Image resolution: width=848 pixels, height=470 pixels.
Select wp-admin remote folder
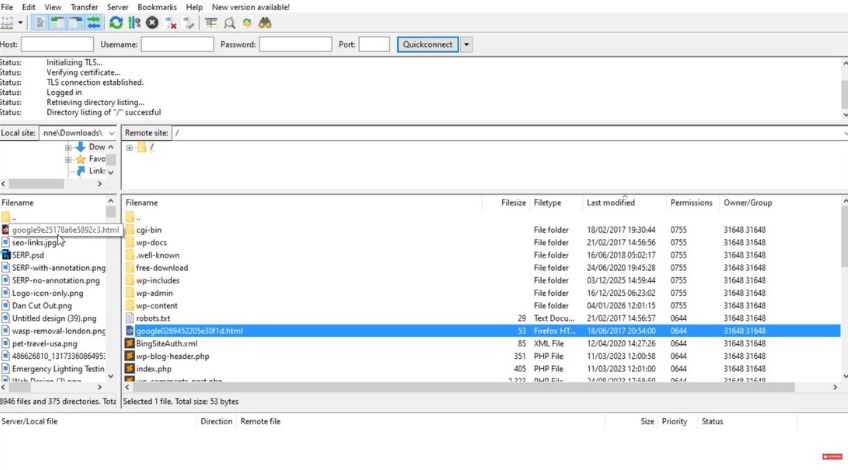click(154, 293)
